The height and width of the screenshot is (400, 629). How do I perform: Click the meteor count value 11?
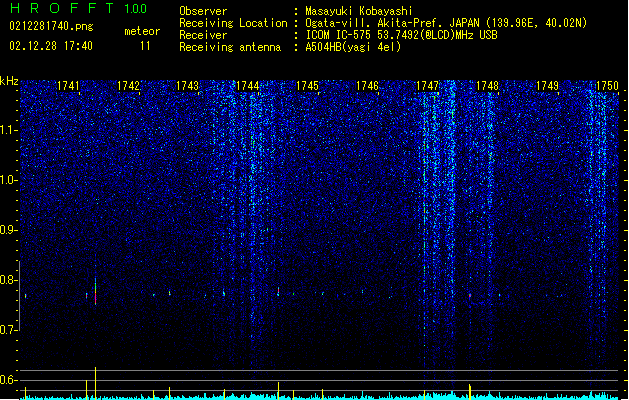145,46
